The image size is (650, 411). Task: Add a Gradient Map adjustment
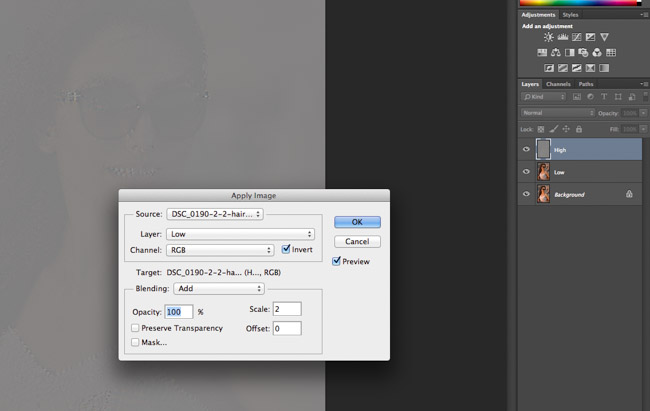(604, 68)
